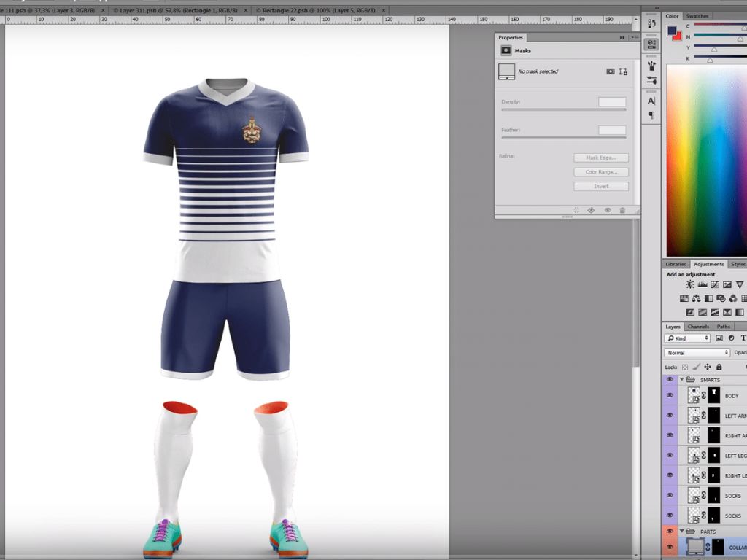
Task: Hide the BODY layer
Action: pos(670,394)
